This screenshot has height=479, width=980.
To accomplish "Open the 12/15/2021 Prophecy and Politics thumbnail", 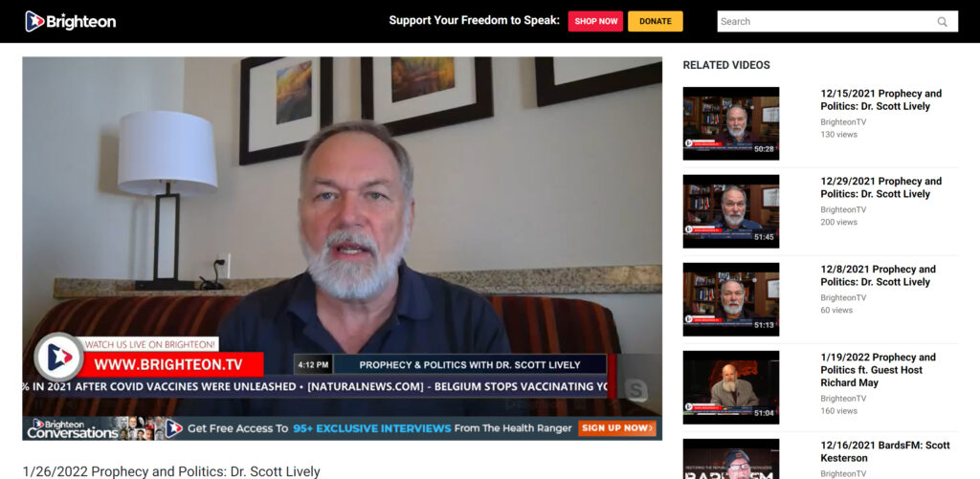I will coord(730,123).
